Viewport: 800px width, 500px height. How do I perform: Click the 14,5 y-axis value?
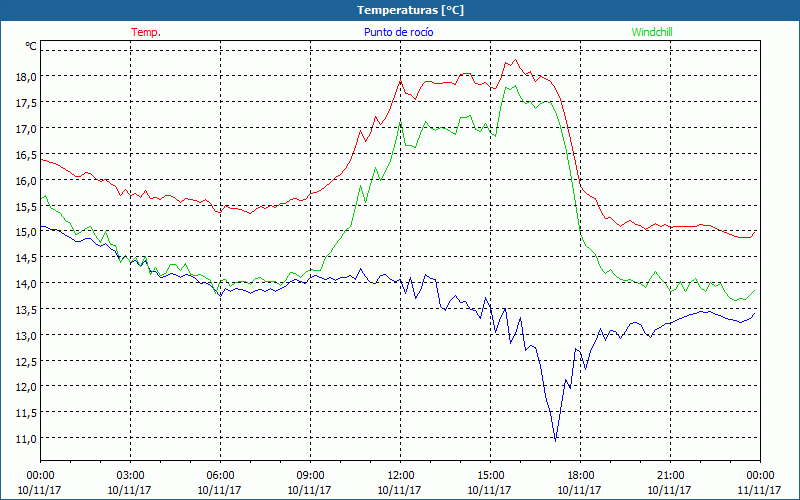(27, 258)
